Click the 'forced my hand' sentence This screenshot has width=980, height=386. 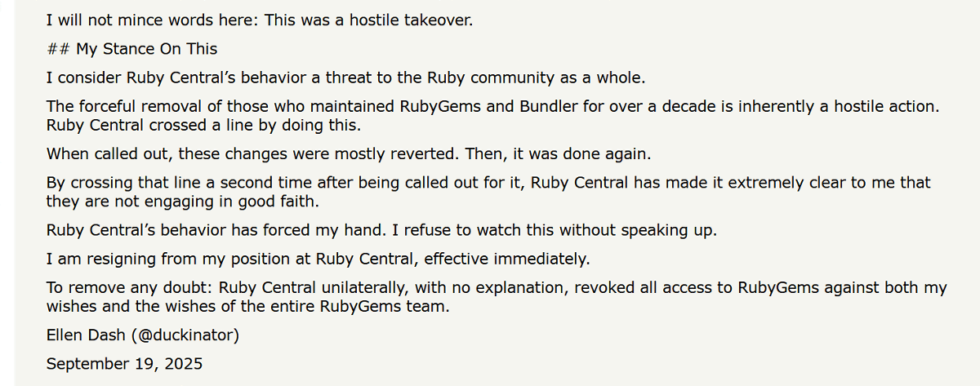381,230
